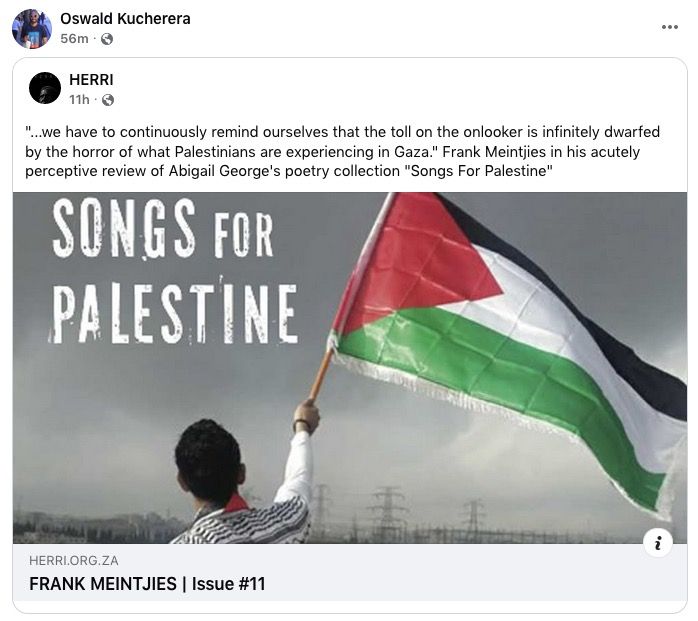The image size is (698, 621).
Task: Click the 11h shared post timestamp
Action: (79, 100)
